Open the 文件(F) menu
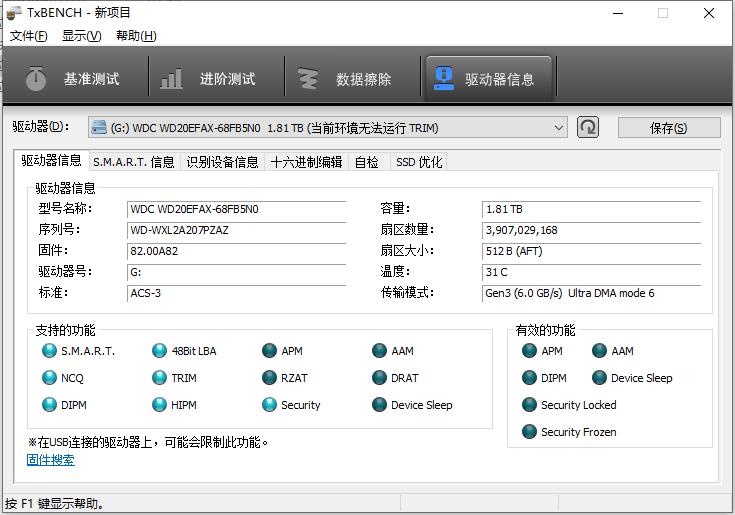The image size is (735, 515). pyautogui.click(x=29, y=36)
